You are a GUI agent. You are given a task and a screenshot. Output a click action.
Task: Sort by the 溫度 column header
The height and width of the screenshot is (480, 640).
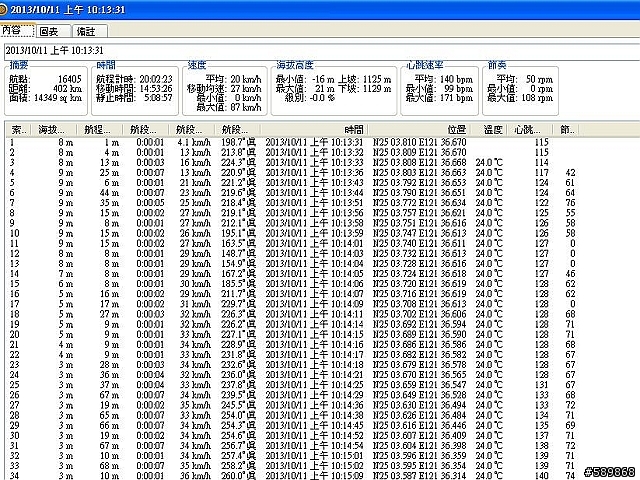click(489, 130)
